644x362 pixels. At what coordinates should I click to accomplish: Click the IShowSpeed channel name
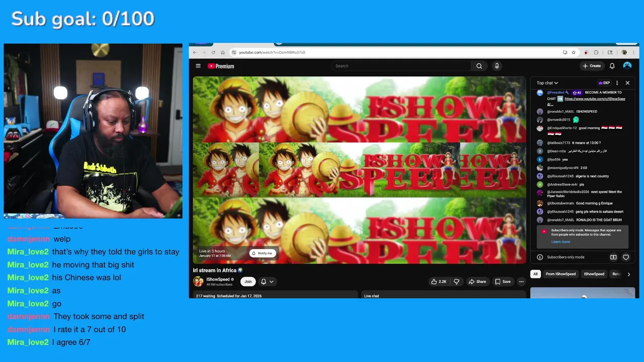[x=218, y=279]
